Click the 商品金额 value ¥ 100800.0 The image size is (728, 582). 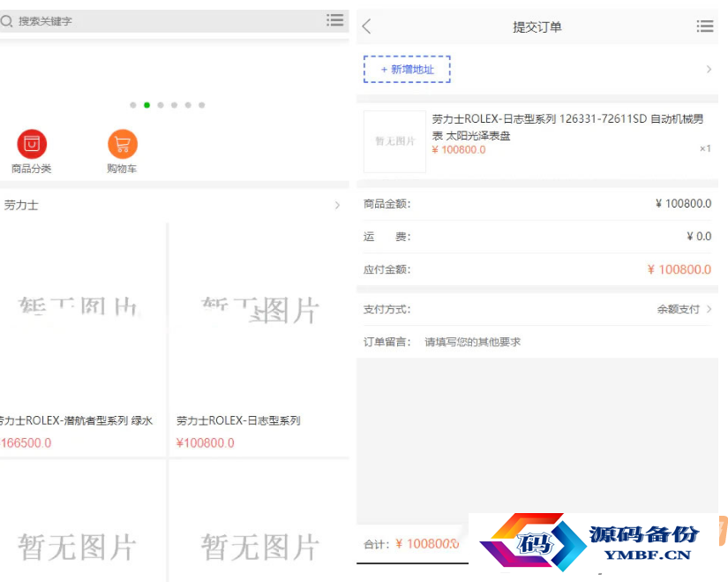(683, 204)
